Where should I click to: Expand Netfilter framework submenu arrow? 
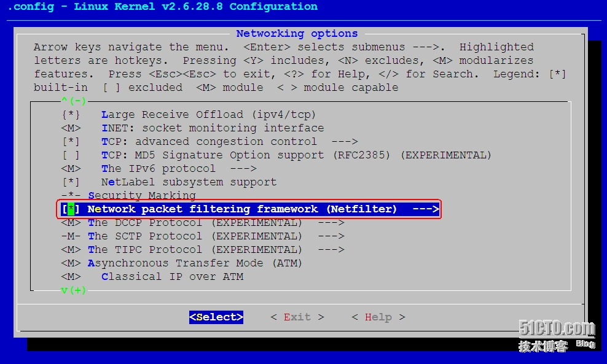pos(425,209)
